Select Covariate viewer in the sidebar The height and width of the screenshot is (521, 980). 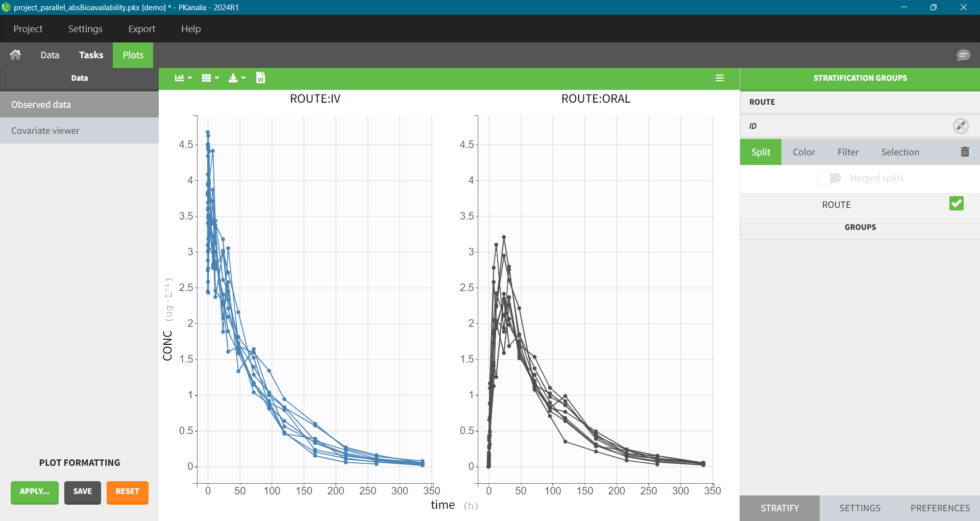point(45,131)
